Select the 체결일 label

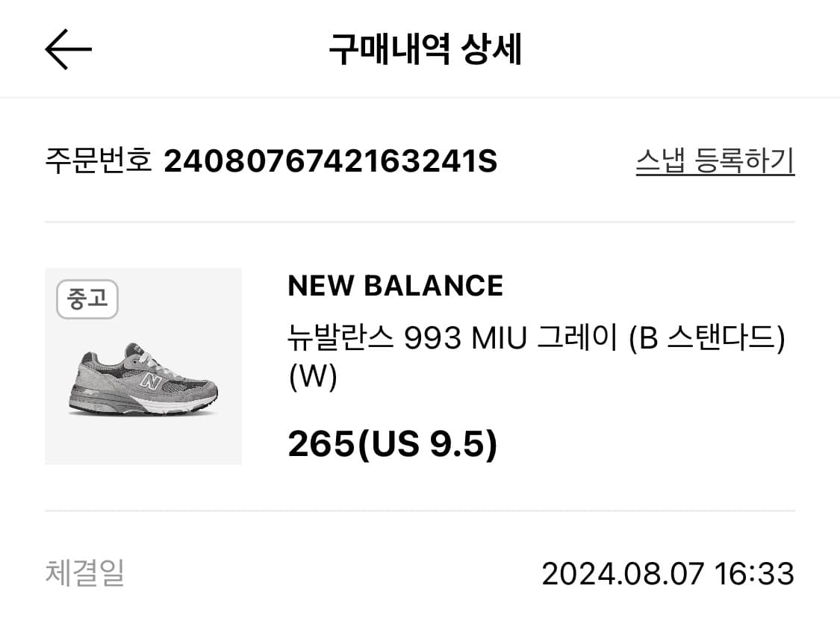click(85, 574)
